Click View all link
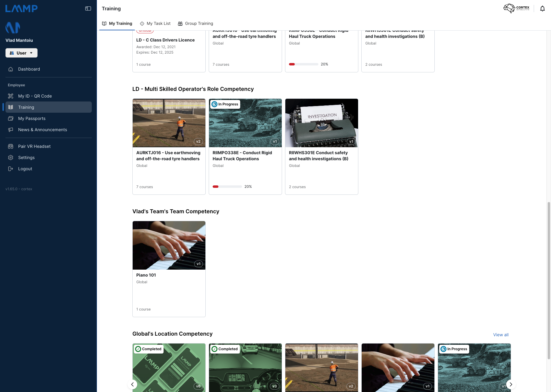This screenshot has height=392, width=551. tap(501, 335)
